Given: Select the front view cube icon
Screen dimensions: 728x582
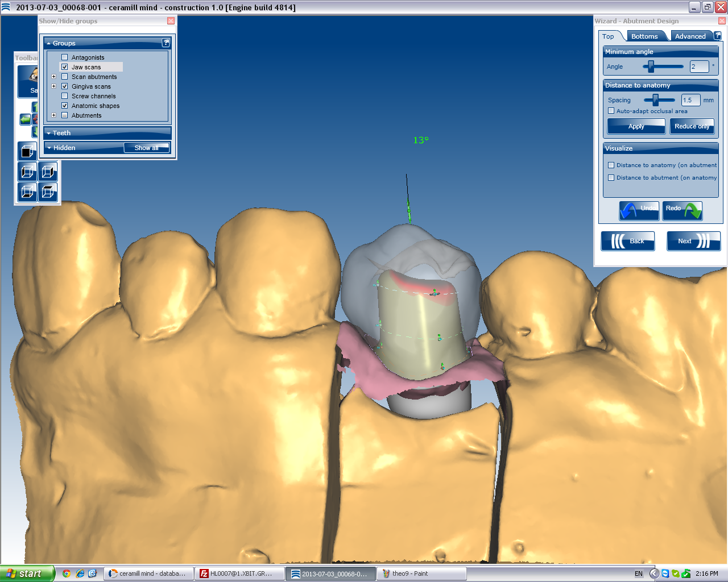Looking at the screenshot, I should click(x=27, y=151).
